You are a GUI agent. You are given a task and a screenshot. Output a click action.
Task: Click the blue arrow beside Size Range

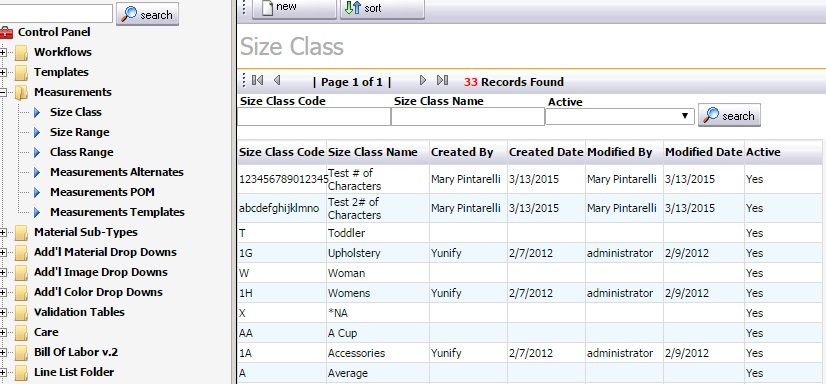pyautogui.click(x=37, y=132)
